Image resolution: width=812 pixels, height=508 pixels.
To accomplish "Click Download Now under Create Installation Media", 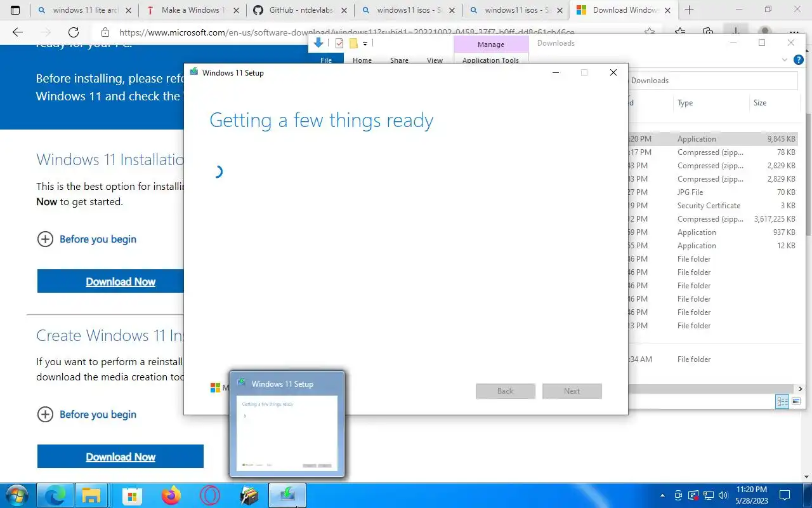I will click(121, 457).
